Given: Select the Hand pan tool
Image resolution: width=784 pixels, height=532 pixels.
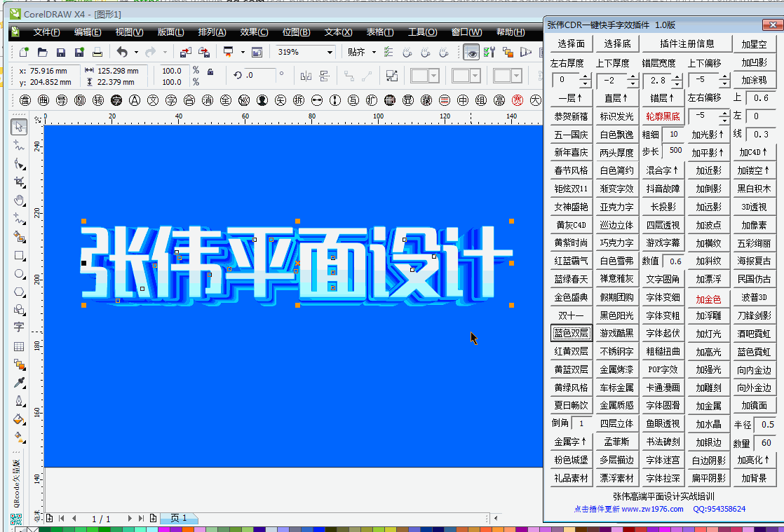Looking at the screenshot, I should (x=19, y=200).
